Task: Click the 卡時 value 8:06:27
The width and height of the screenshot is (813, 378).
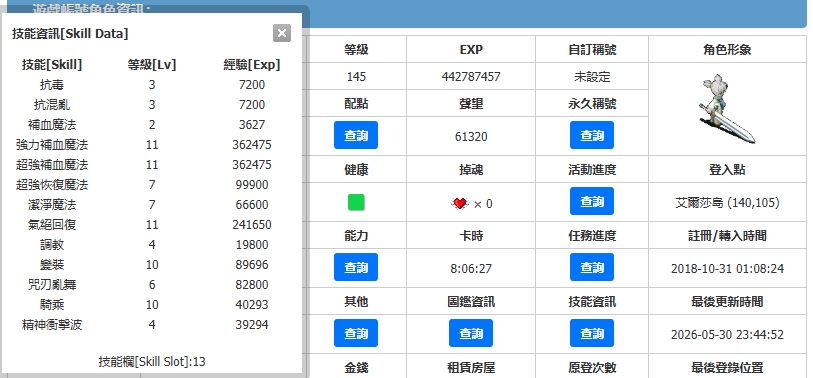Action: point(471,269)
